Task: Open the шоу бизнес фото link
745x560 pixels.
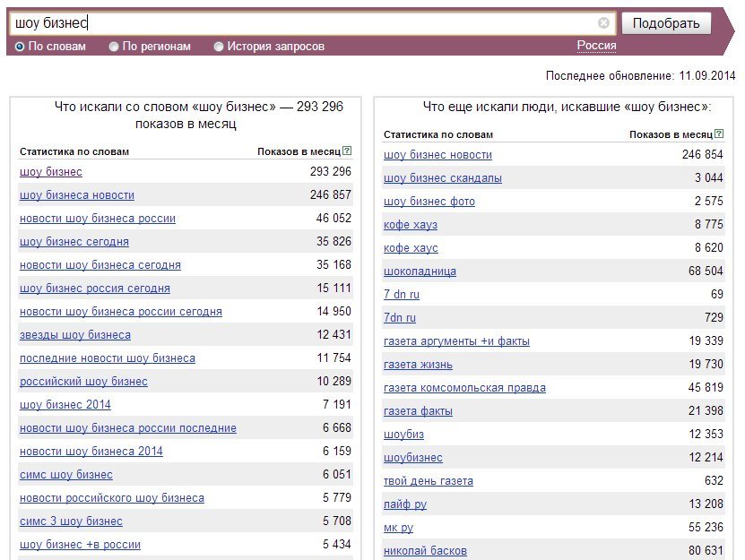Action: [x=429, y=201]
